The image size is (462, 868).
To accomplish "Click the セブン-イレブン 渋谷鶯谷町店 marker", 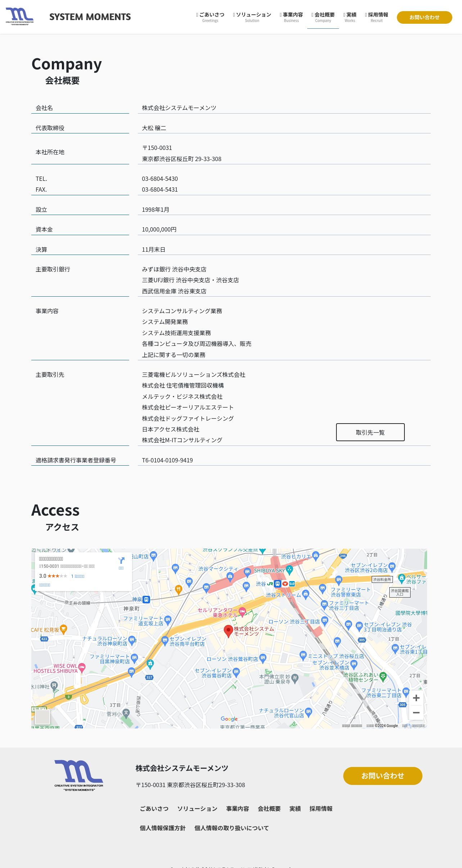I will tap(236, 672).
